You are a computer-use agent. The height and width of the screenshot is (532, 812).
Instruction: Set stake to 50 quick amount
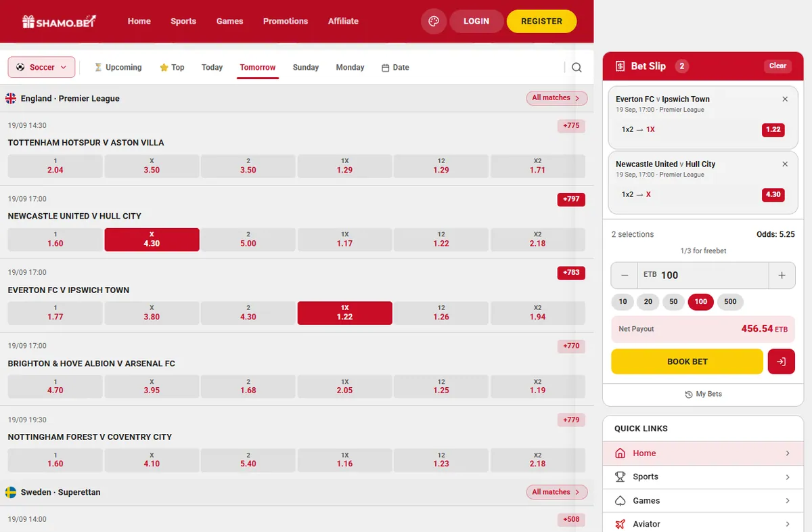click(x=673, y=302)
